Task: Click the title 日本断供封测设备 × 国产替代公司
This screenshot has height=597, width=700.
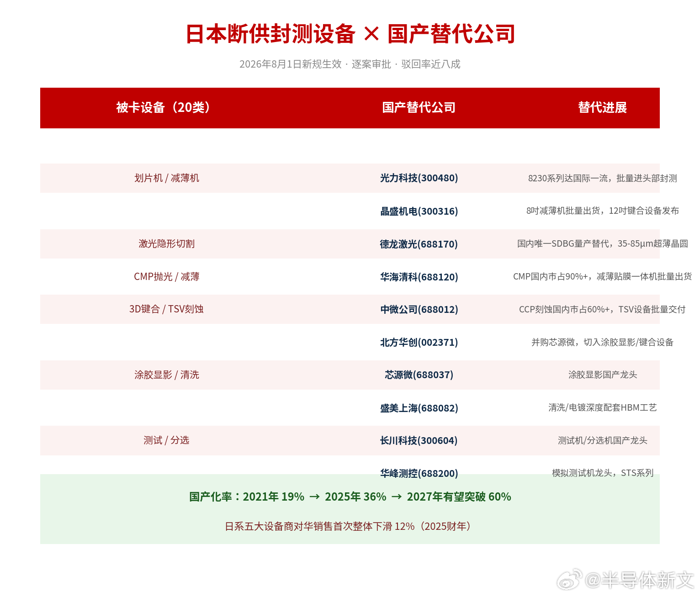Action: (x=350, y=34)
